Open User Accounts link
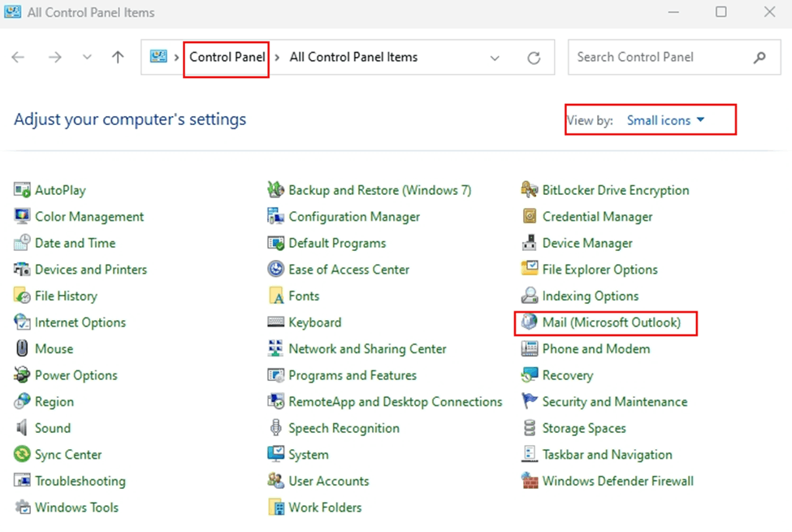The height and width of the screenshot is (532, 792). (x=329, y=481)
